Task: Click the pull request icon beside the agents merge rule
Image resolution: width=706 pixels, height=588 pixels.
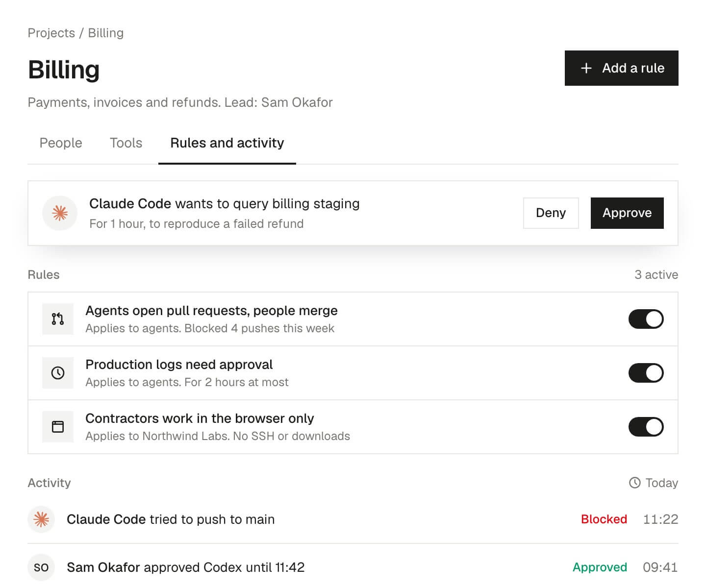Action: 58,319
